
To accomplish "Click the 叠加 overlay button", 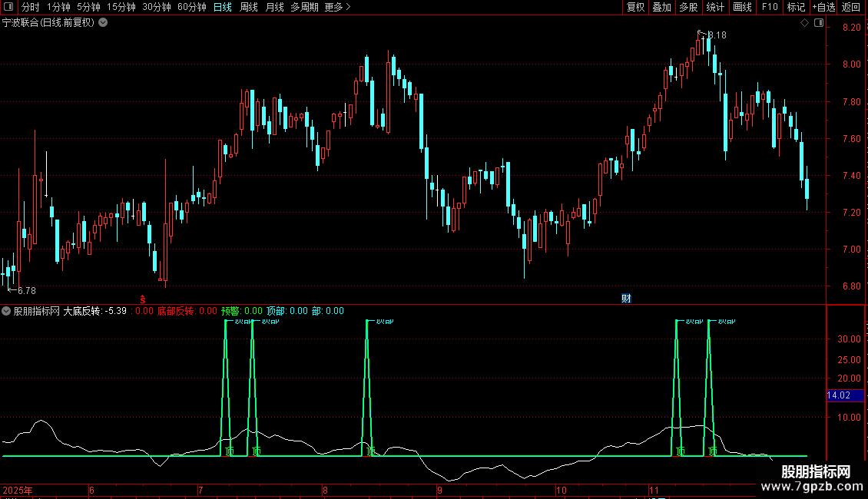I will tap(661, 7).
